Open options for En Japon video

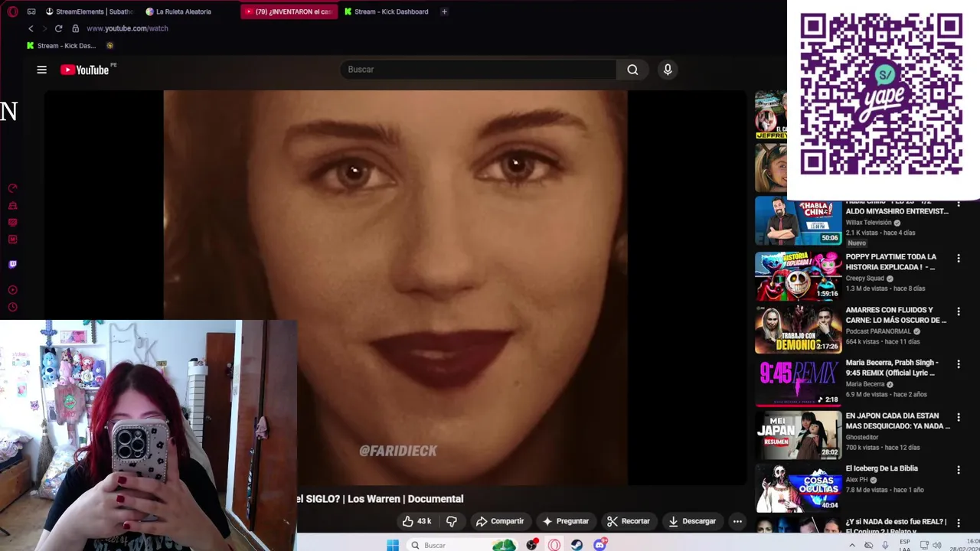coord(958,417)
